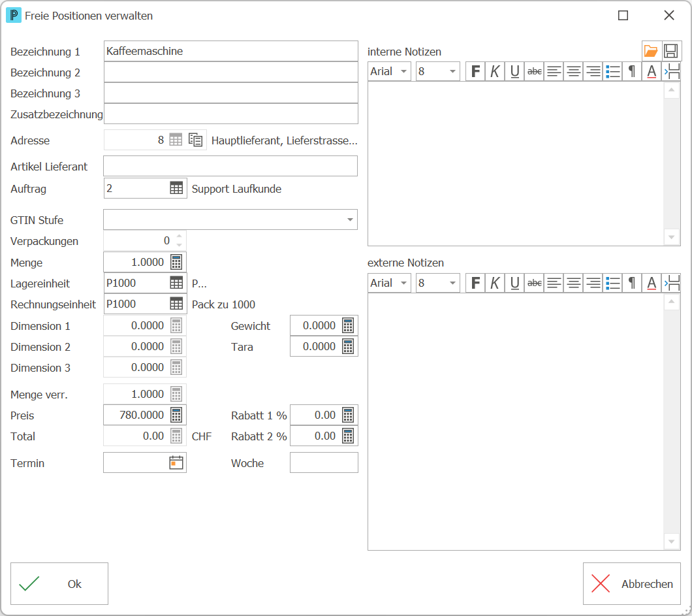This screenshot has width=692, height=616.
Task: Open calculator for Preis field
Action: click(176, 415)
